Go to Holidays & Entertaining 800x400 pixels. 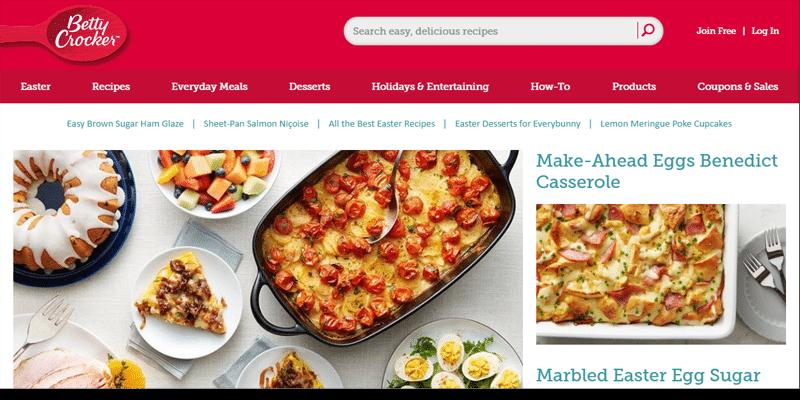tap(430, 87)
